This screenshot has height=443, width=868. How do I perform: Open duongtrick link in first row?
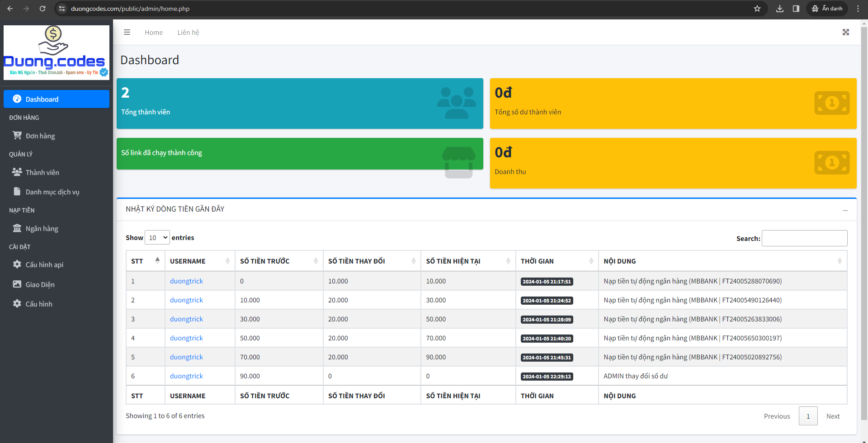click(186, 281)
